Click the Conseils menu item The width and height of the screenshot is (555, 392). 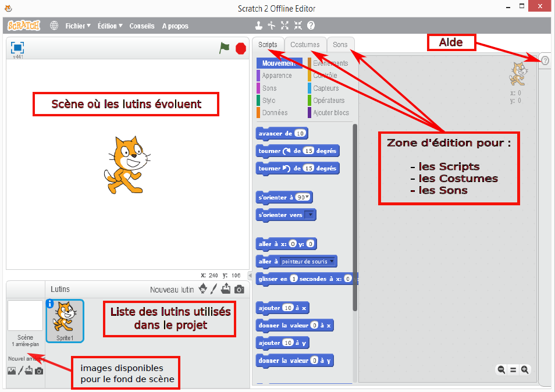(x=141, y=26)
